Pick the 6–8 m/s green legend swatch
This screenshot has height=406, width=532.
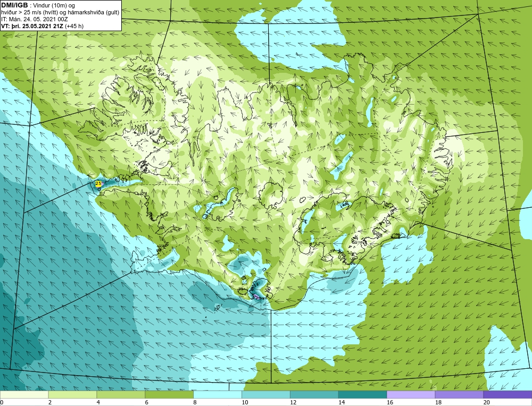(169, 395)
